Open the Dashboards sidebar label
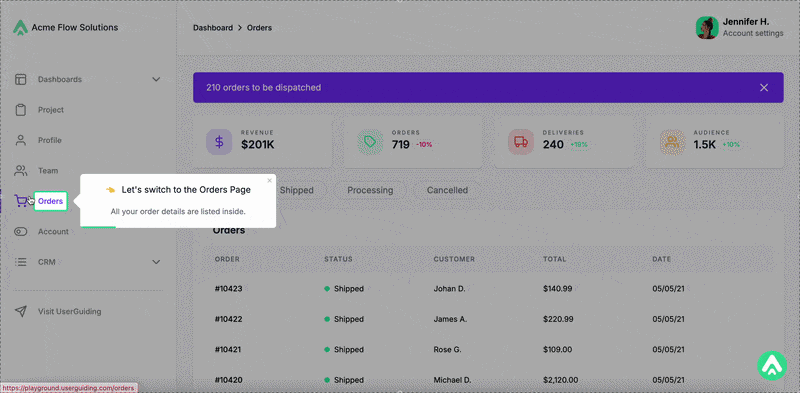Image resolution: width=800 pixels, height=393 pixels. [60, 80]
